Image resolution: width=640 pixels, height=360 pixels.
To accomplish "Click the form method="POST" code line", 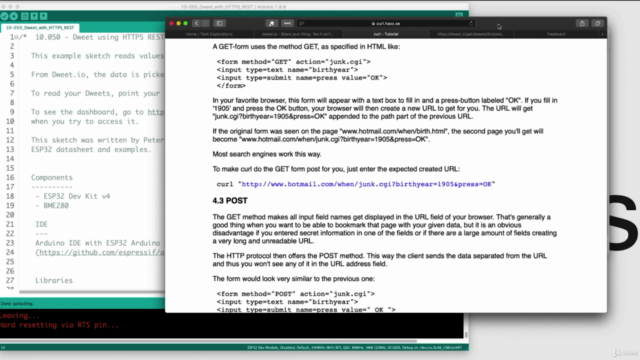I will coord(296,294).
